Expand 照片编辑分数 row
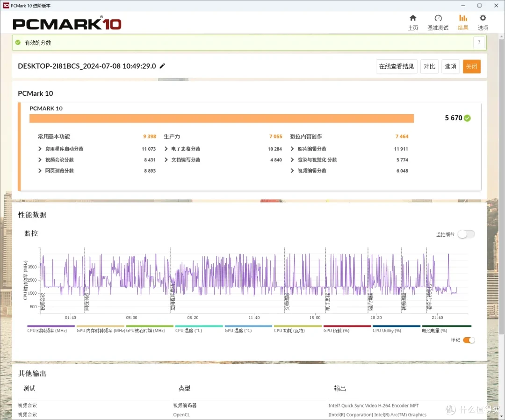This screenshot has height=420, width=505. click(x=292, y=149)
